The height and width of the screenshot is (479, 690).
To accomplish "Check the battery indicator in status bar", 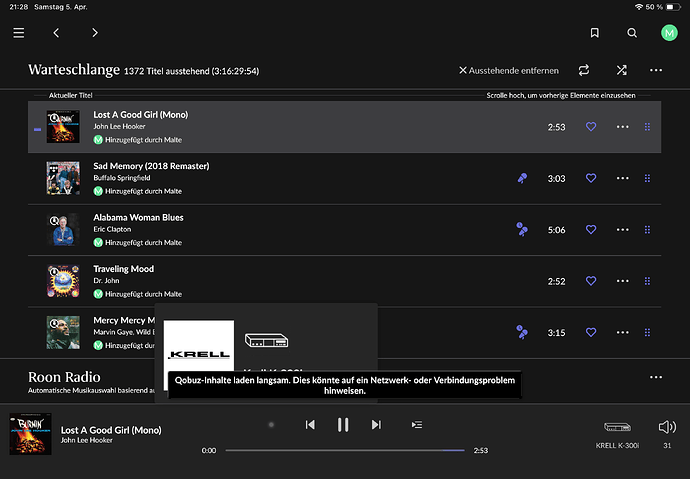I will click(x=673, y=7).
